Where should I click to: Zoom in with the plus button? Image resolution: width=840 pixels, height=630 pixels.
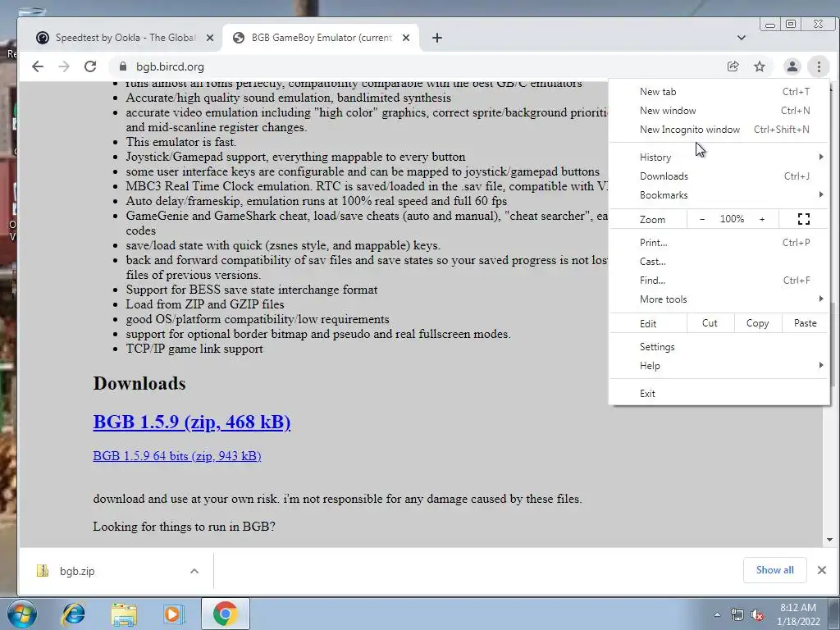coord(762,219)
